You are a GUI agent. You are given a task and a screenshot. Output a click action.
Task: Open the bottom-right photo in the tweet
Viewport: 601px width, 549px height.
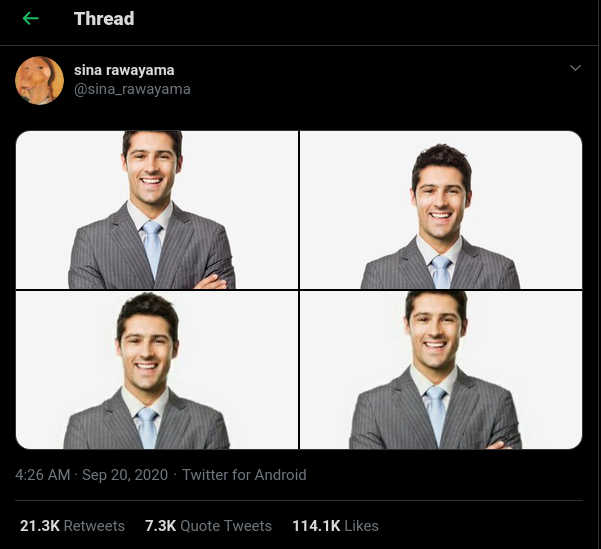coord(441,370)
